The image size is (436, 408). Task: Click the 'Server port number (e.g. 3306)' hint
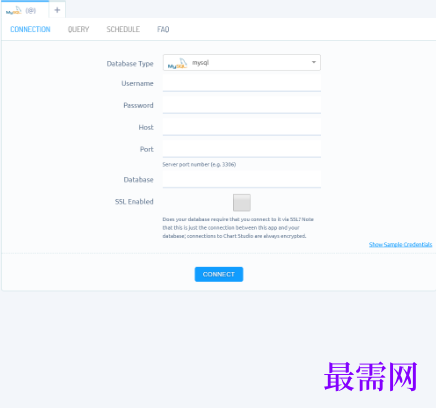tap(199, 164)
